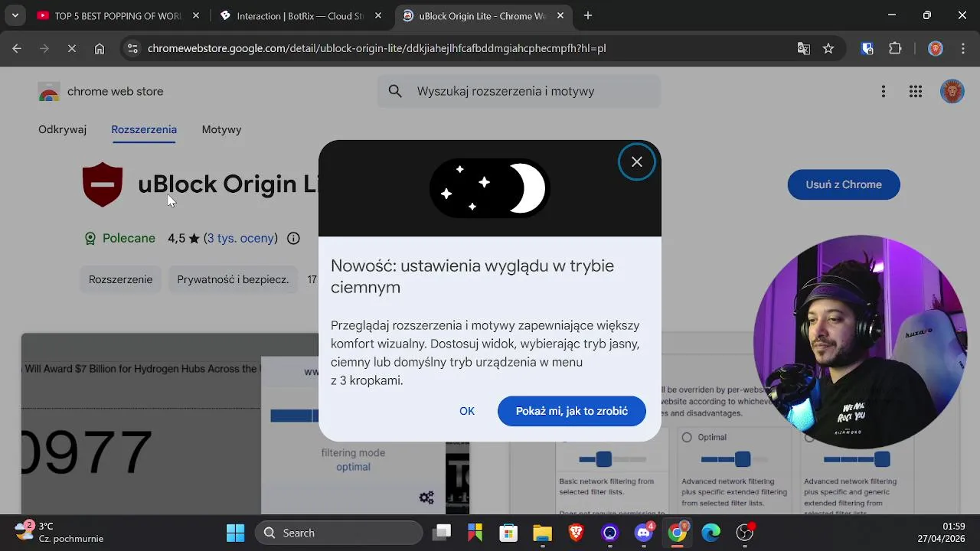Go back to previous page
This screenshot has width=980, height=551.
pyautogui.click(x=17, y=48)
